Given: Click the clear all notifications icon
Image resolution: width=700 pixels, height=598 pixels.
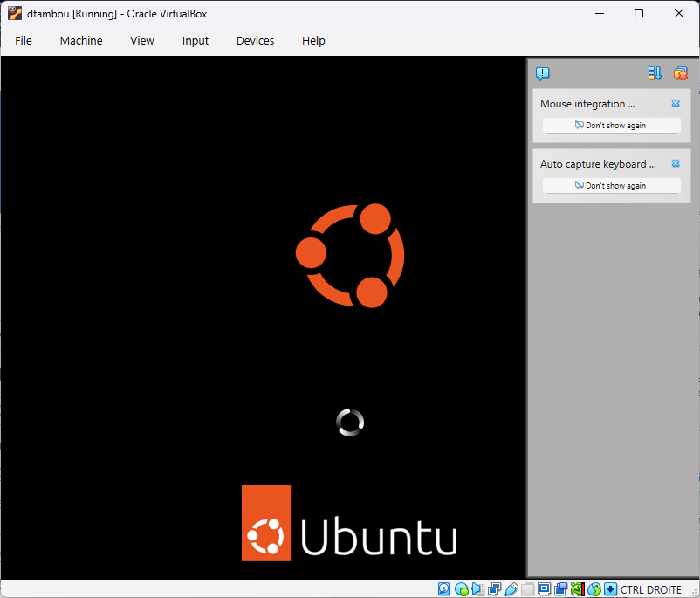Looking at the screenshot, I should pos(680,73).
